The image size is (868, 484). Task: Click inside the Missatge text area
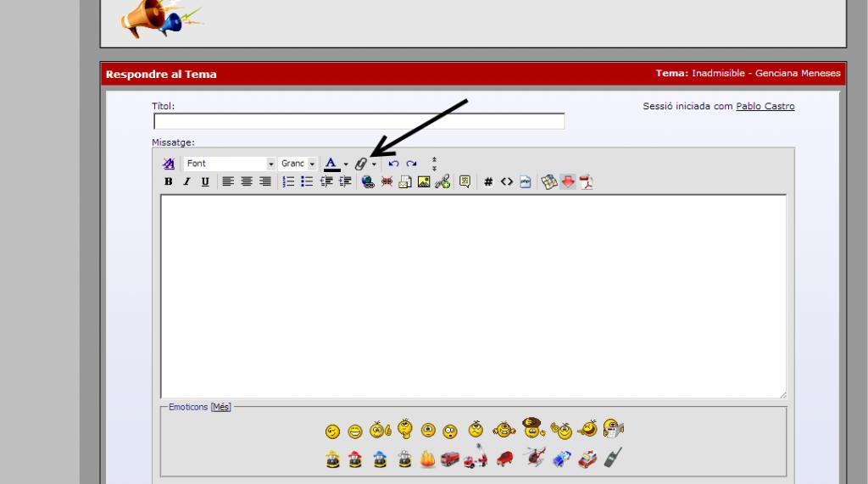point(473,297)
